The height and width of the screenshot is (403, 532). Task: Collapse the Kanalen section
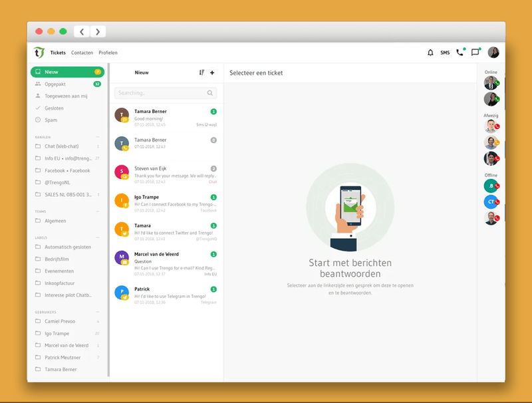coord(98,137)
